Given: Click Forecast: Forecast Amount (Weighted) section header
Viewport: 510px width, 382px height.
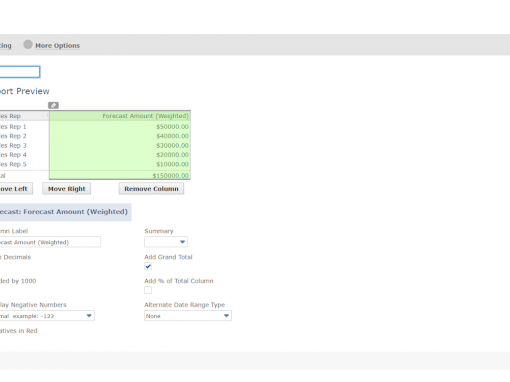Looking at the screenshot, I should (x=65, y=212).
